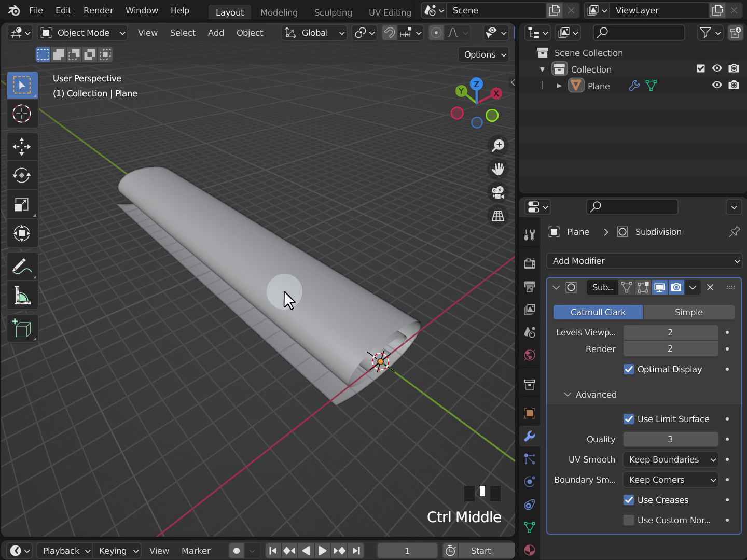747x560 pixels.
Task: Click the viewport Options button
Action: point(483,54)
